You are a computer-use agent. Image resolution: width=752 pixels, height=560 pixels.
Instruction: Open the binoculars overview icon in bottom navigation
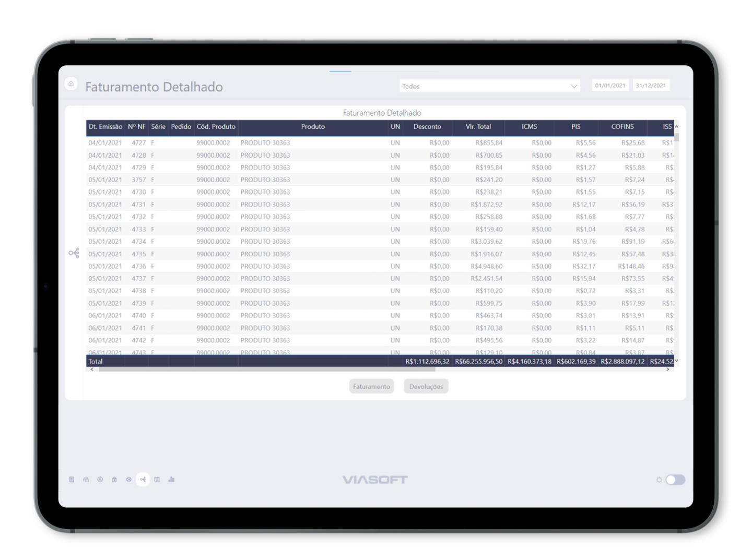[x=86, y=480]
